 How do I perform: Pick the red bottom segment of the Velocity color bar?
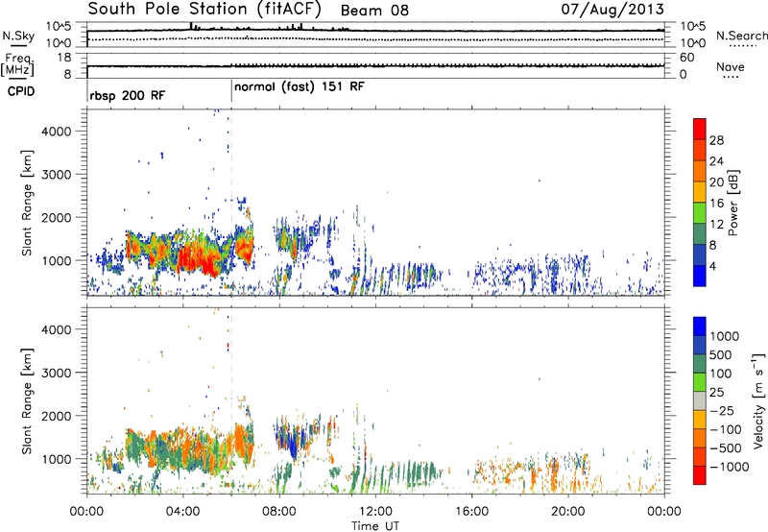(x=700, y=475)
